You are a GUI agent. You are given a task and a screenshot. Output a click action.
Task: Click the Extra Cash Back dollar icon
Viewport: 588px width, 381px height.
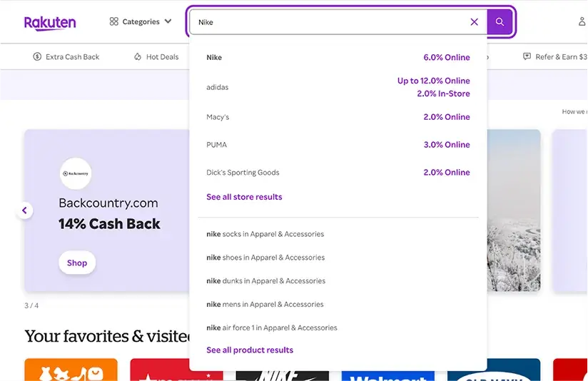pyautogui.click(x=37, y=56)
